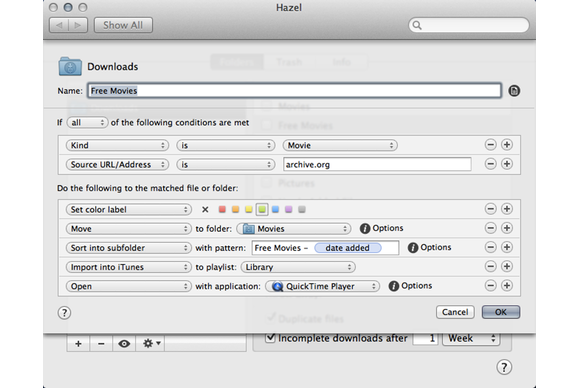
Task: Click the eye preview button below the folder list
Action: [x=124, y=344]
